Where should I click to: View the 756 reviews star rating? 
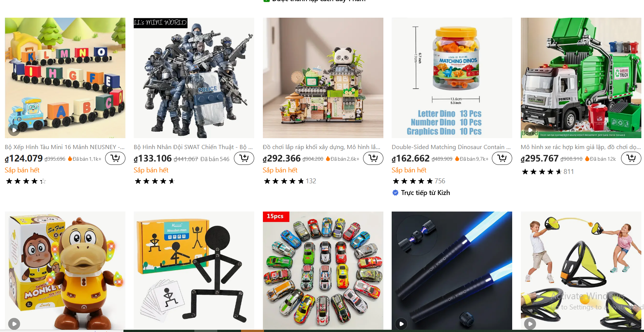[419, 181]
